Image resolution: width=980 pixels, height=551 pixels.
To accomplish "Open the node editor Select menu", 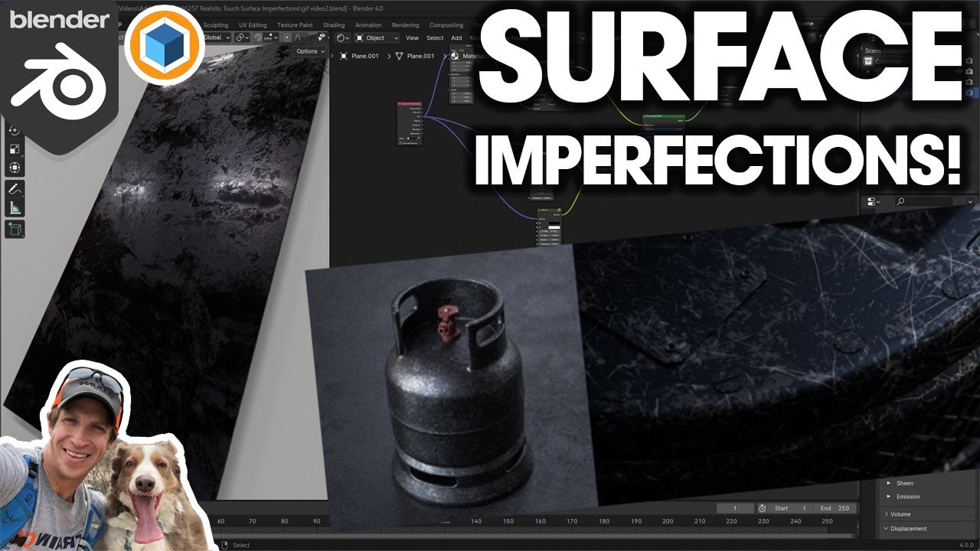I will (x=435, y=37).
